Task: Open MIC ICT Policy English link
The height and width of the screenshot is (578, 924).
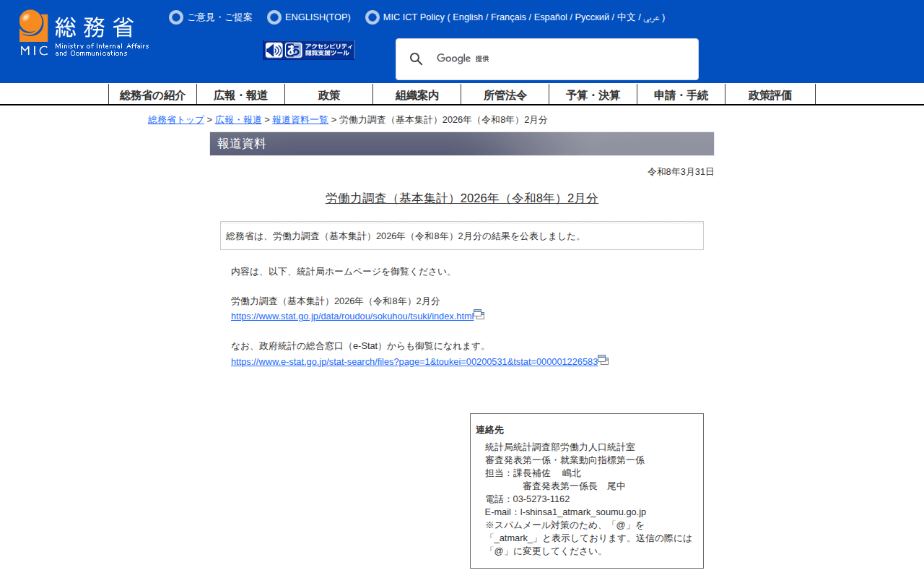Action: (468, 17)
